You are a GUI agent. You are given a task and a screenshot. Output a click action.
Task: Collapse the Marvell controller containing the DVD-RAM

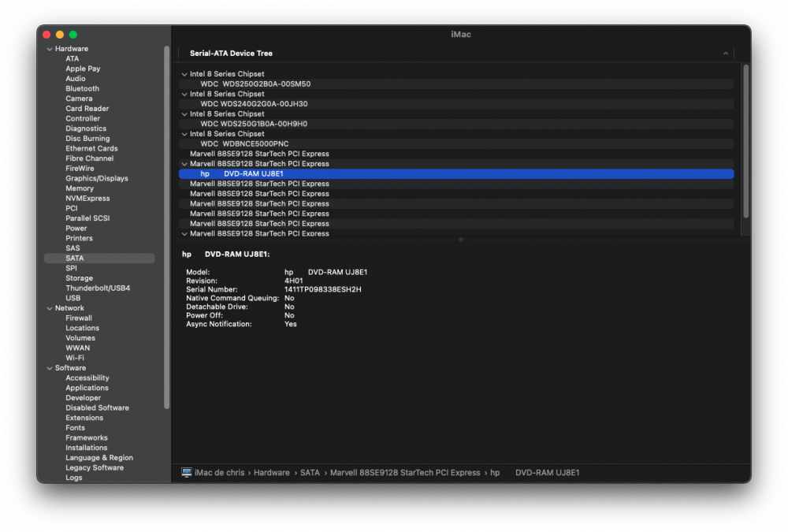(184, 165)
